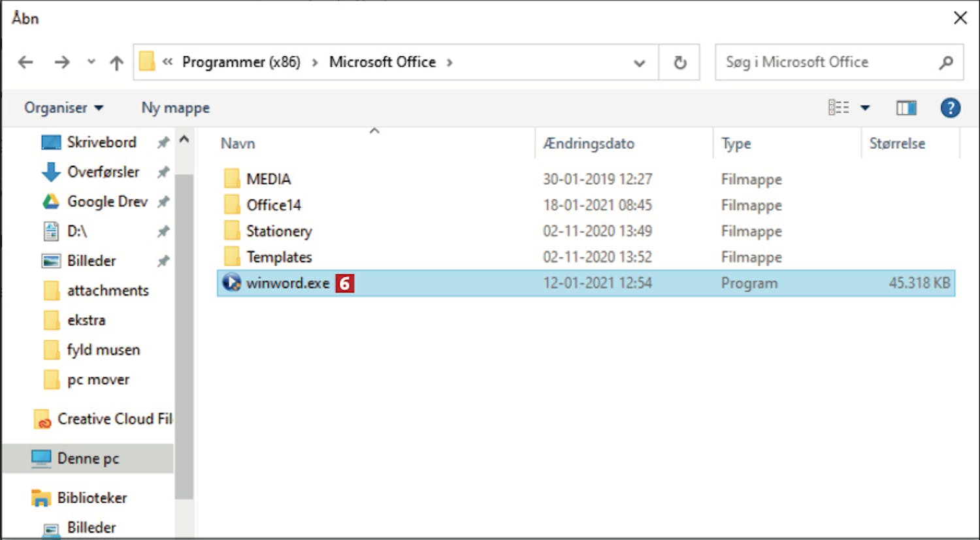Sort files by the Ændringsdato column
The image size is (980, 540).
(x=589, y=144)
